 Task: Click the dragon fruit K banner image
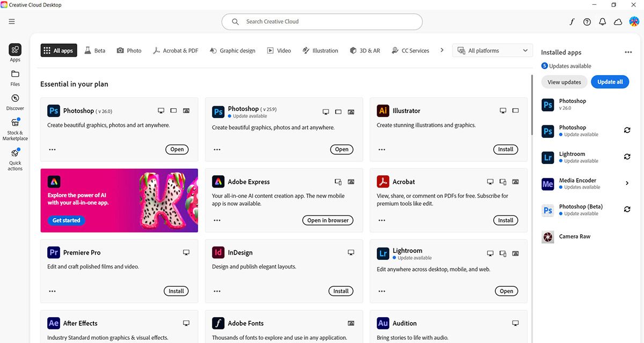coord(168,200)
